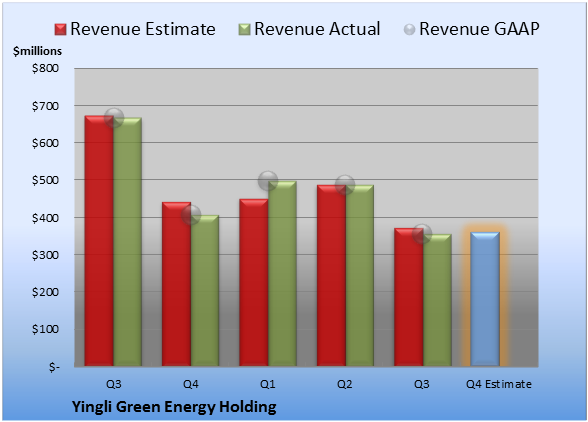The image size is (588, 422).
Task: Select the 'Revenue Actual' legend label
Action: click(317, 29)
